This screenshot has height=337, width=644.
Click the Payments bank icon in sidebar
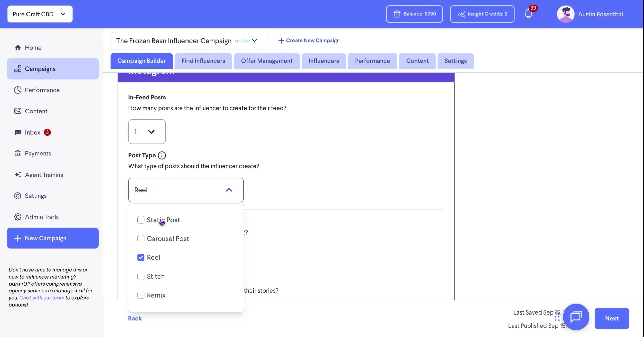pos(18,153)
